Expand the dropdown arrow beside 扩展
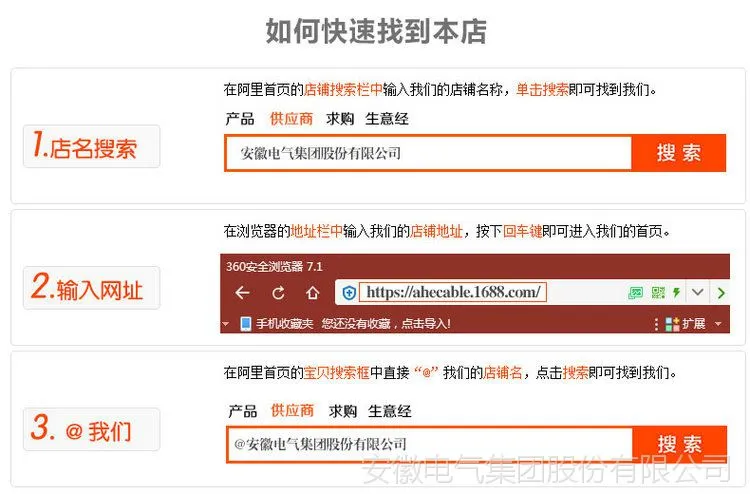 pos(718,324)
